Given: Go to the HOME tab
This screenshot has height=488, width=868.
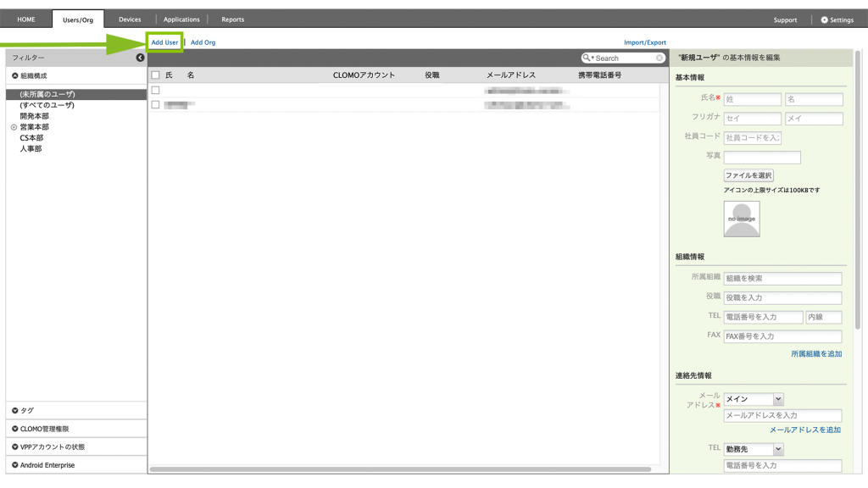Looking at the screenshot, I should click(26, 19).
